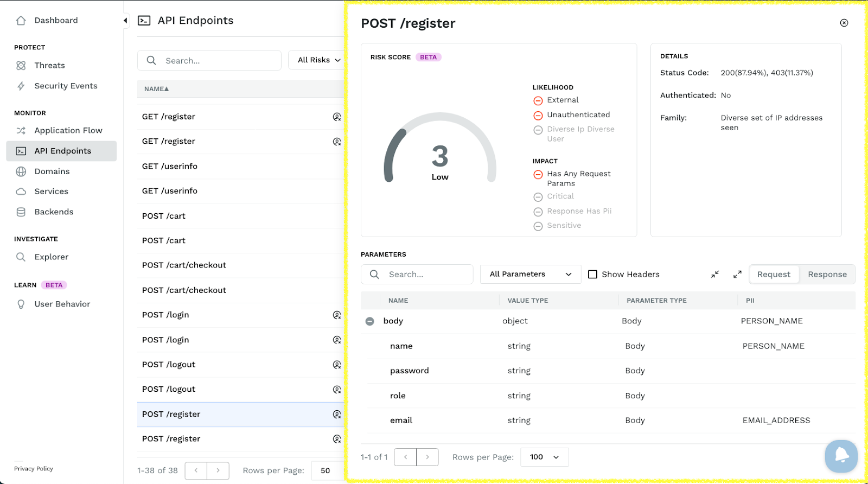Click the expand-all parameters arrows icon
The image size is (868, 484).
pos(737,275)
